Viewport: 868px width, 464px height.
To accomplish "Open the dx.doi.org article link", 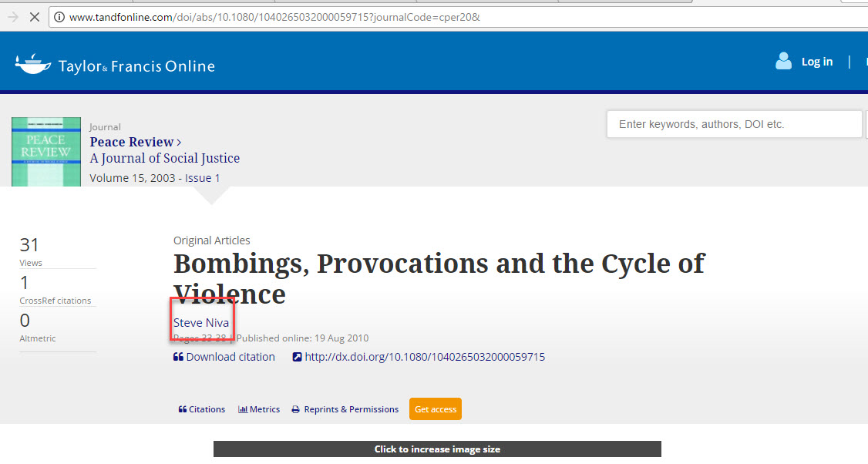I will [425, 357].
